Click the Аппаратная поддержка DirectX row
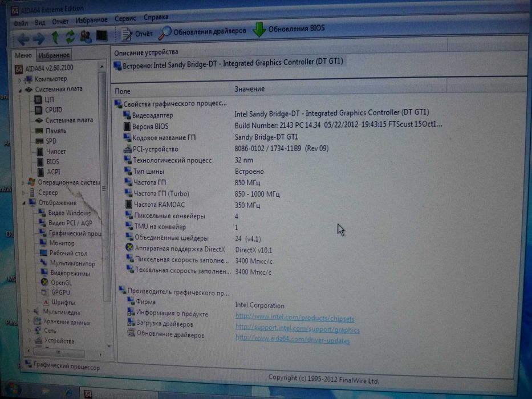532x399 pixels. [x=198, y=250]
